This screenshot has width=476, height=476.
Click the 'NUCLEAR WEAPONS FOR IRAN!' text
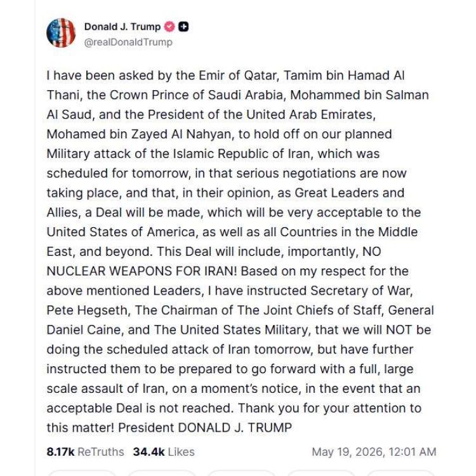(142, 271)
